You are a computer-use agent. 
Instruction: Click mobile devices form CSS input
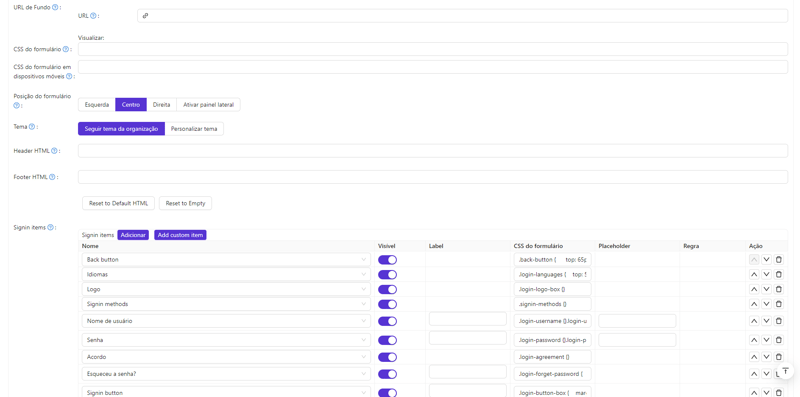(x=433, y=67)
